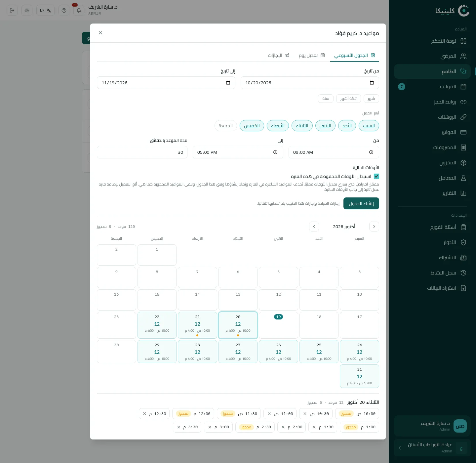Remove the 3:30 م time slot
Image resolution: width=476 pixels, height=463 pixels.
pos(178,427)
